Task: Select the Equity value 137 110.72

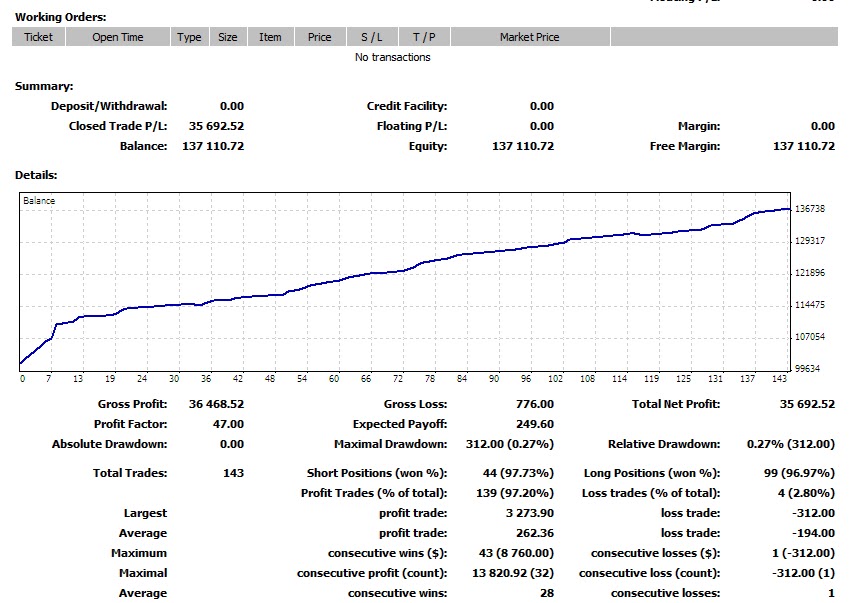Action: (x=523, y=146)
